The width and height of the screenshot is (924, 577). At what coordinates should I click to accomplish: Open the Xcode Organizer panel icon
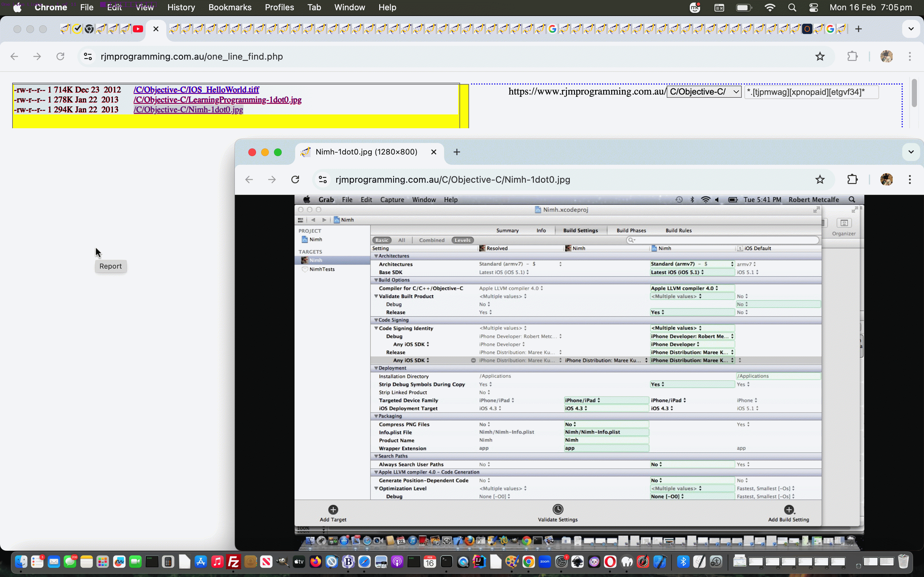pyautogui.click(x=844, y=223)
